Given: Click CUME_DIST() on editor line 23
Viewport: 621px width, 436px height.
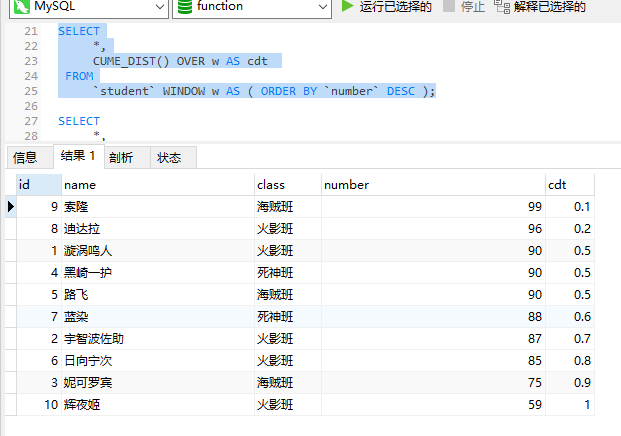Looking at the screenshot, I should click(131, 61).
